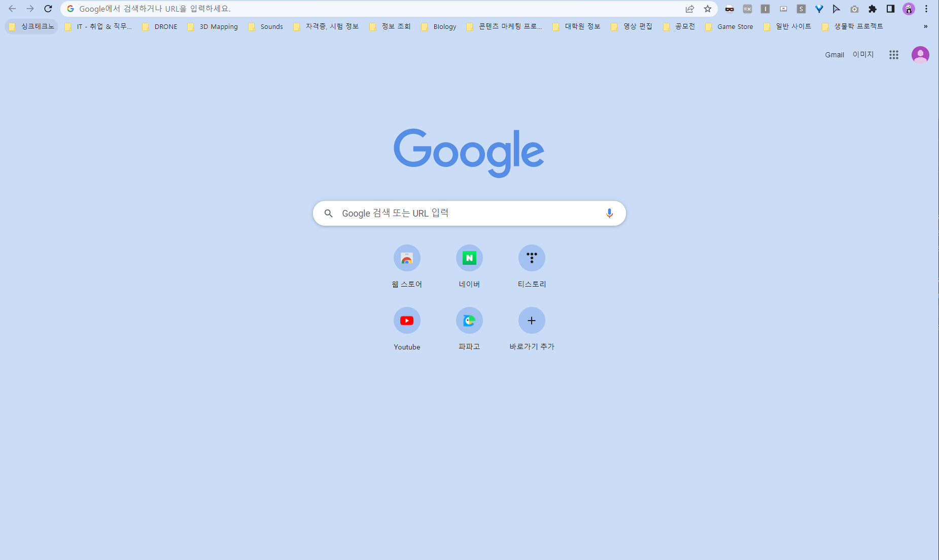Show the hidden bookmarks overflow chevron

pyautogui.click(x=925, y=26)
